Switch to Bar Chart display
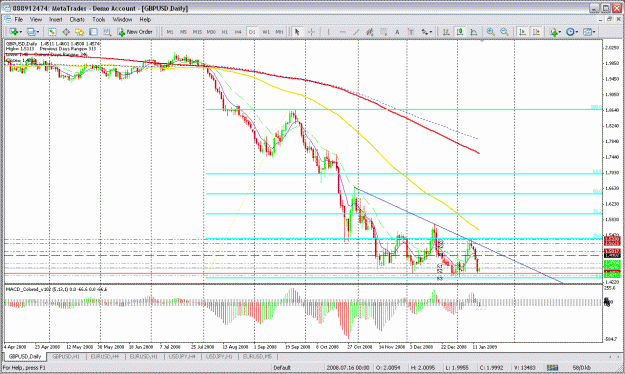 pyautogui.click(x=446, y=32)
